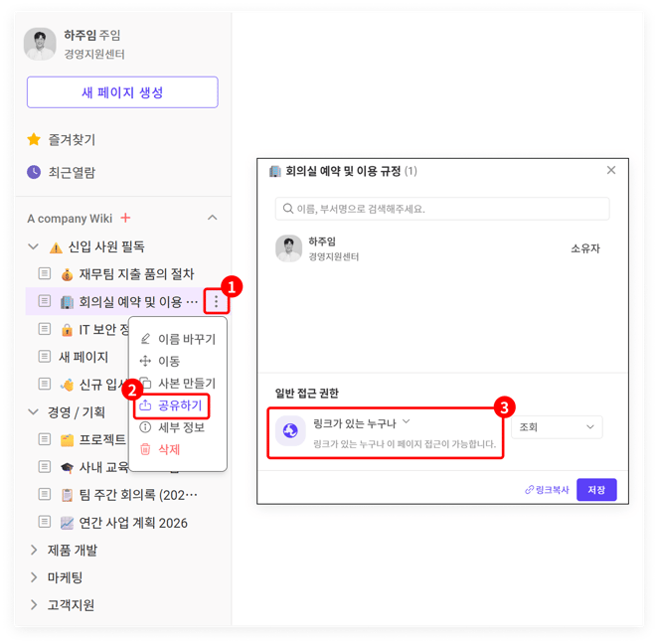Screen dimensions: 658x644
Task: Open Favorites with the star icon
Action: point(34,140)
